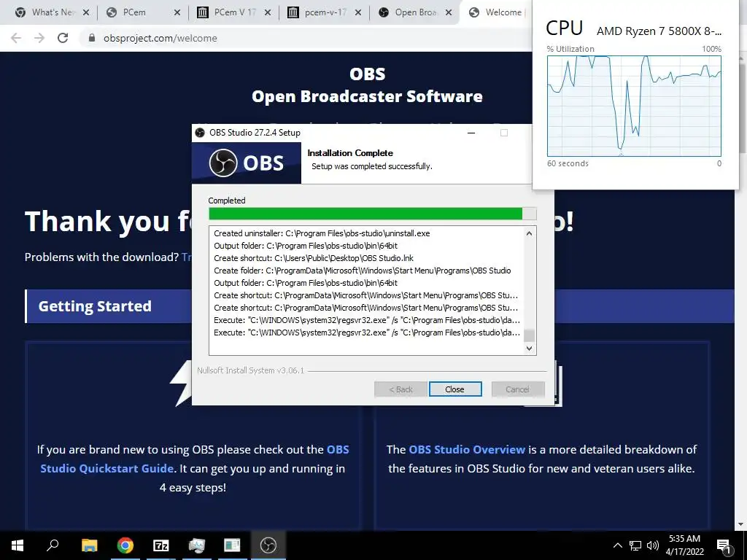Reload the obsproject.com page
747x560 pixels.
(x=63, y=38)
